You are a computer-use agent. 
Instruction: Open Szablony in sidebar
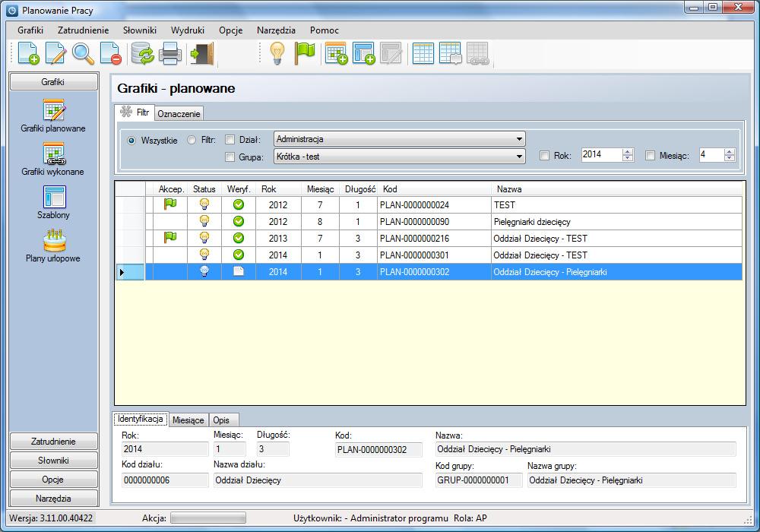(x=53, y=202)
